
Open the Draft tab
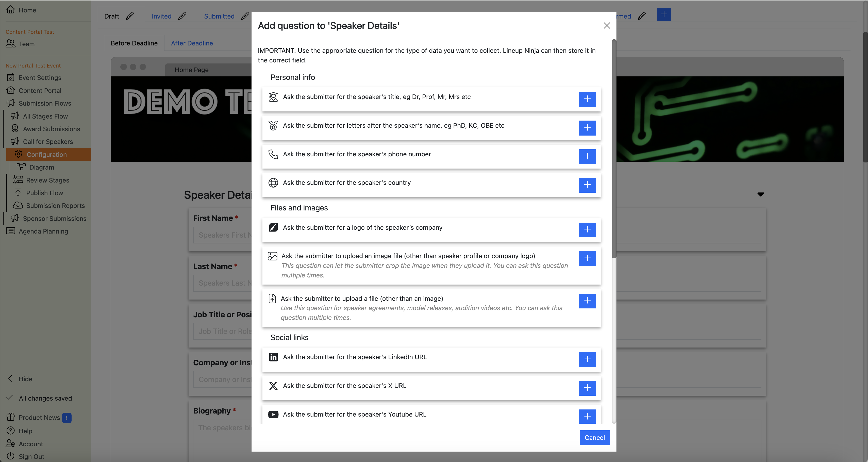coord(111,16)
